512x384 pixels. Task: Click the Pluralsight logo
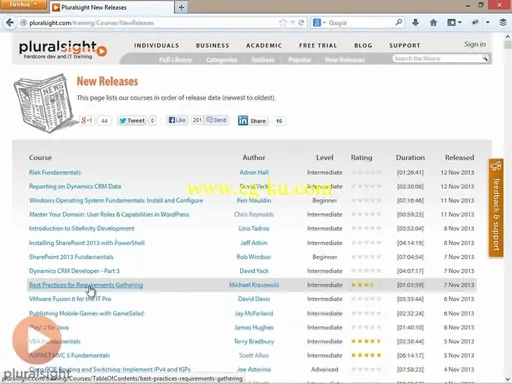tap(63, 50)
